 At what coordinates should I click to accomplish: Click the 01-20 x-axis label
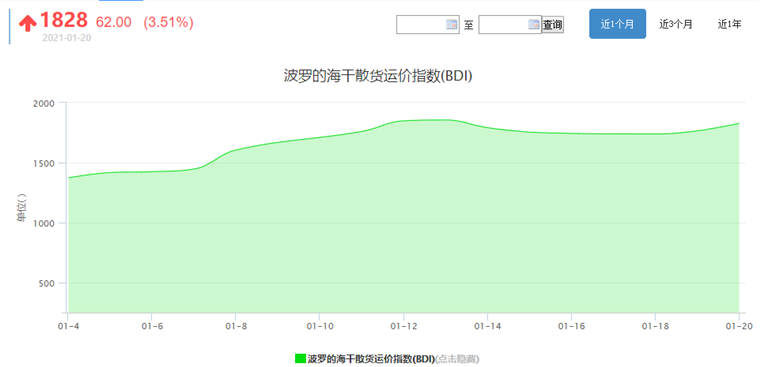coord(739,327)
